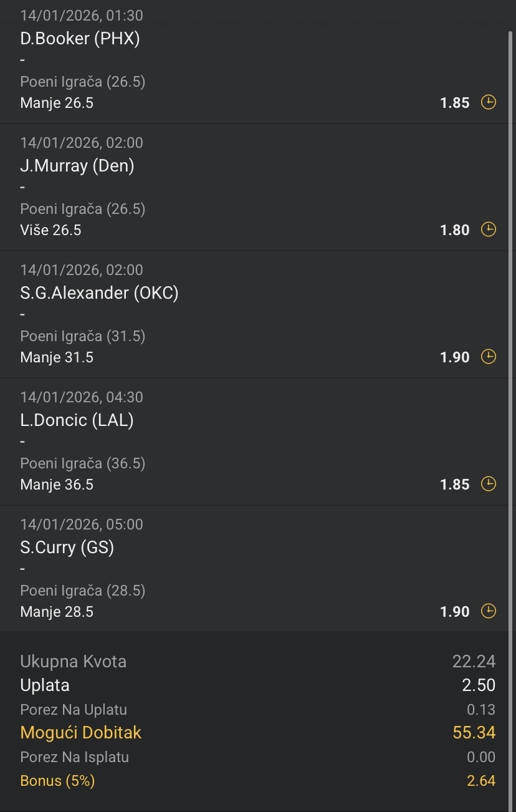Click the clock icon next to S.Curry
Screen dimensions: 516x812
click(489, 611)
